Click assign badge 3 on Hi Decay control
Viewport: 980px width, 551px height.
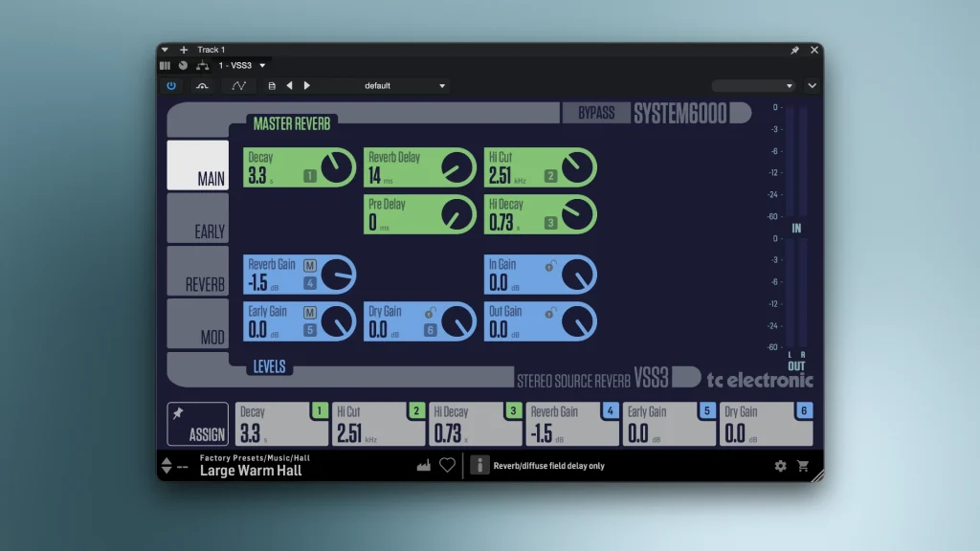[550, 223]
